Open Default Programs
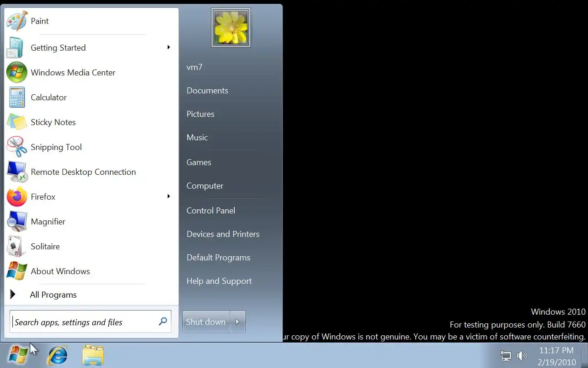 [x=218, y=258]
